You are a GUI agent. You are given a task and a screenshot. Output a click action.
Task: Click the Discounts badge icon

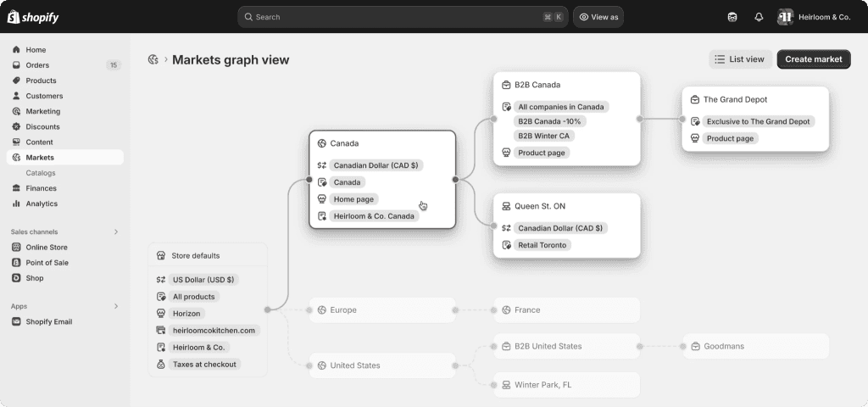(x=16, y=127)
